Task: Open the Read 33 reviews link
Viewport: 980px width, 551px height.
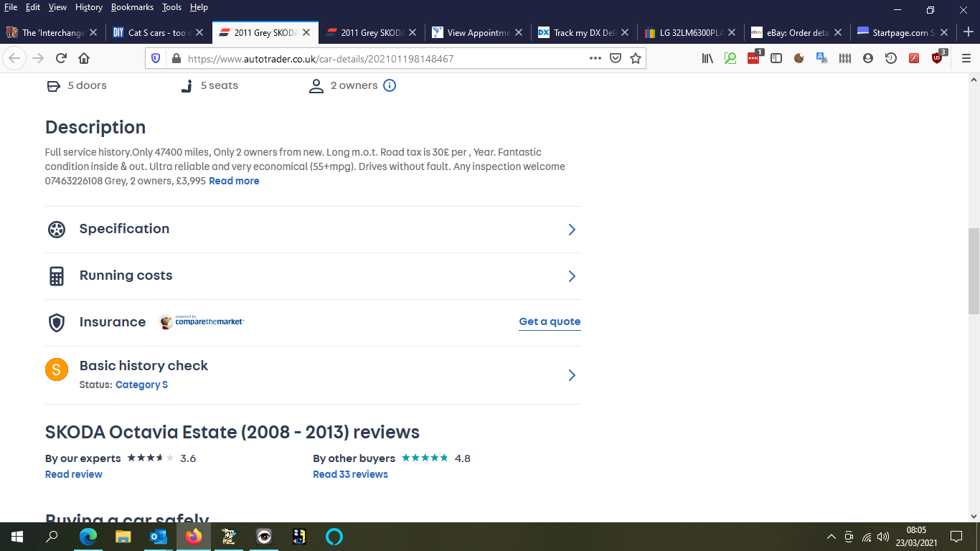Action: (x=350, y=474)
